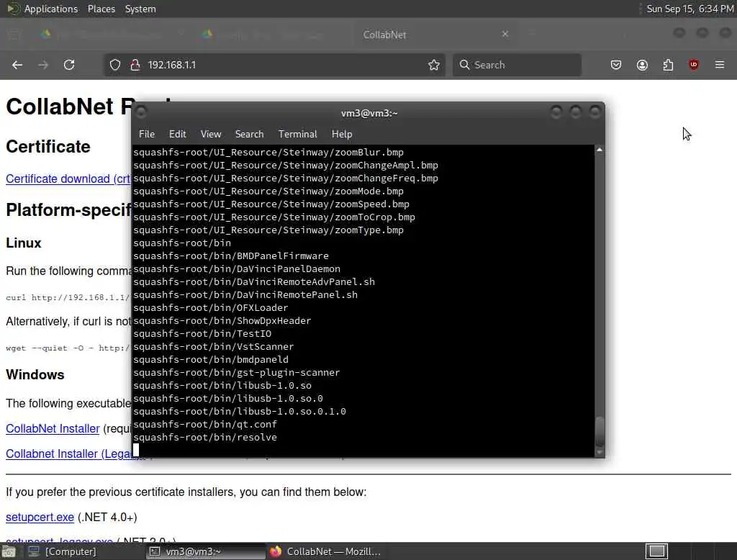Click the line squashfs-root/bin/DaVinciPanelDaemon
Viewport: 737px width, 560px height.
(x=236, y=269)
